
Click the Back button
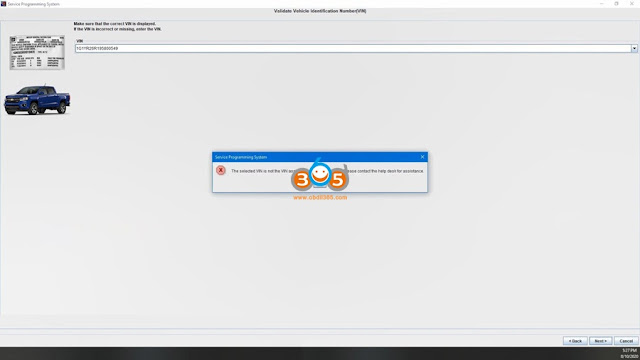[575, 341]
